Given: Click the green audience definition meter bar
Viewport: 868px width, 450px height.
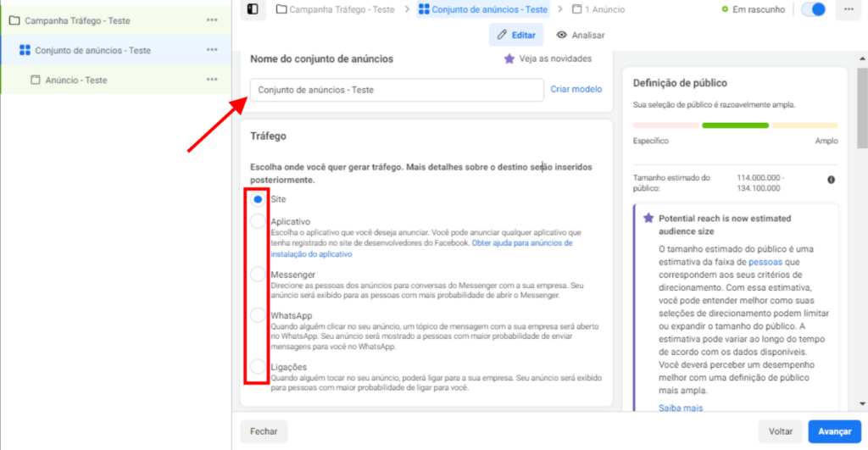Looking at the screenshot, I should [735, 125].
